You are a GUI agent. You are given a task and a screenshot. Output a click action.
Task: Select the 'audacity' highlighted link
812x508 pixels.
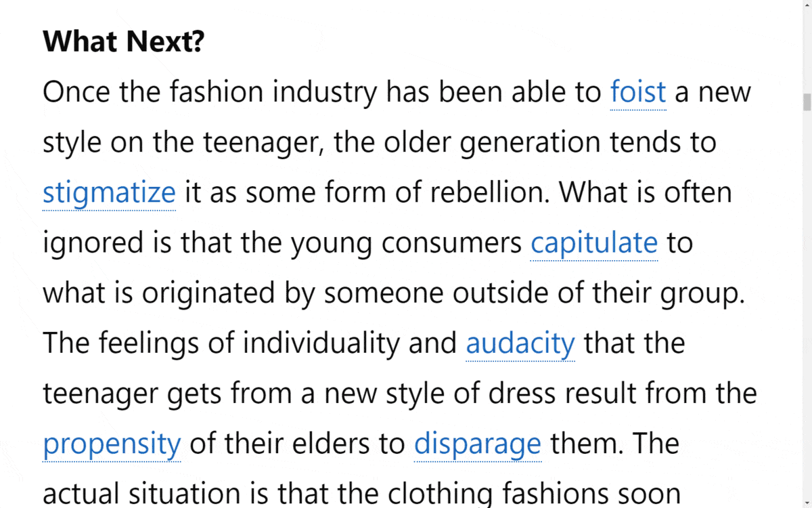coord(520,343)
